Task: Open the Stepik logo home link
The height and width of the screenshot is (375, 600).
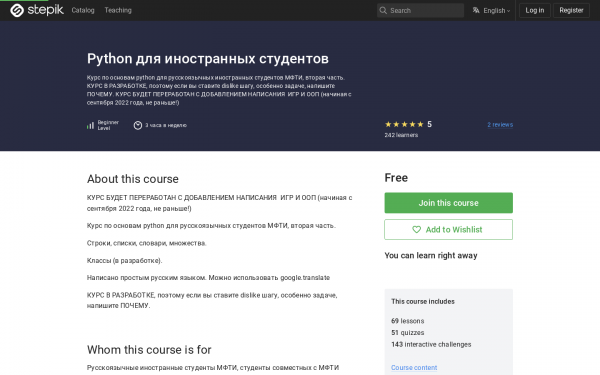Action: [37, 10]
